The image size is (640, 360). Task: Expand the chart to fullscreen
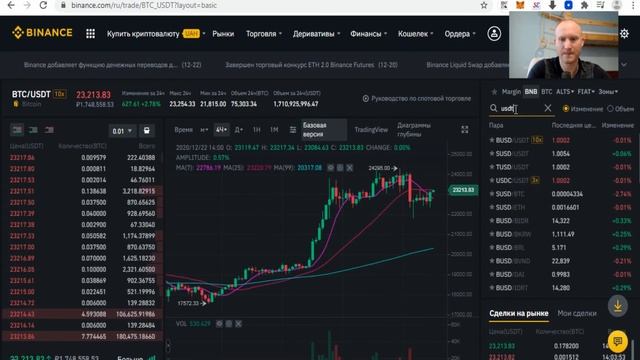(x=464, y=130)
